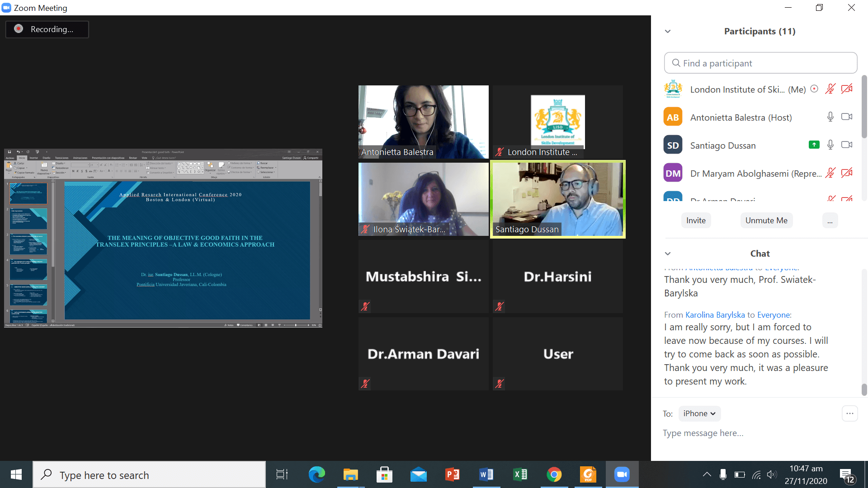
Task: Click the Find a participant search field
Action: pos(760,63)
